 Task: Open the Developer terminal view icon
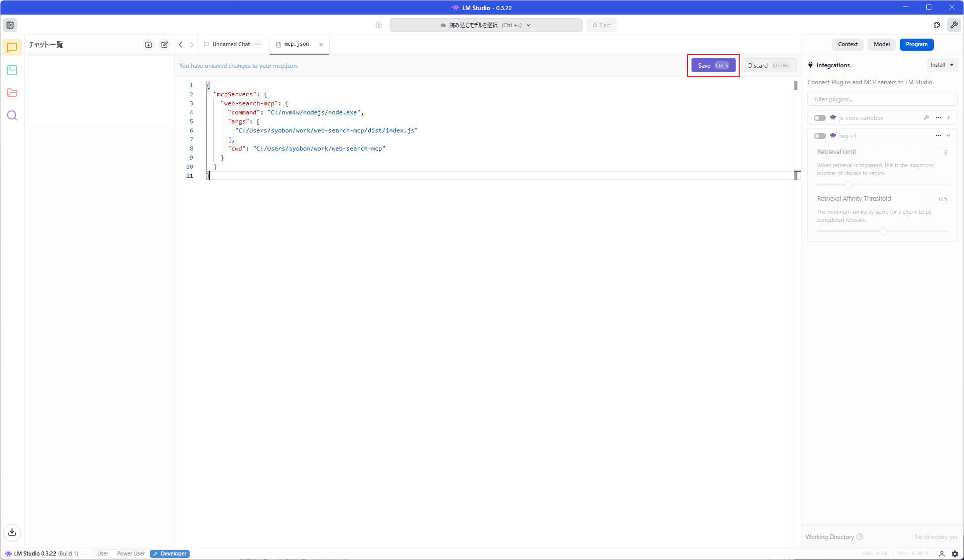click(12, 70)
